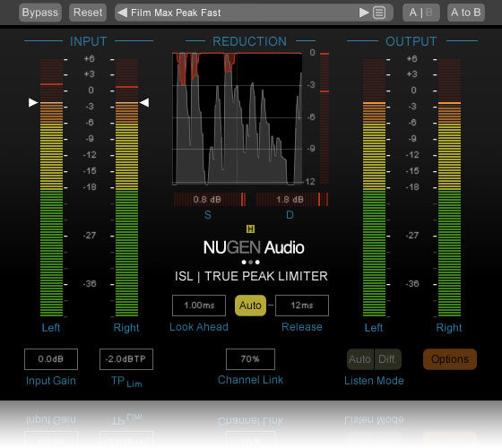Screen dimensions: 502x448
Task: Click the Release label
Action: (302, 327)
